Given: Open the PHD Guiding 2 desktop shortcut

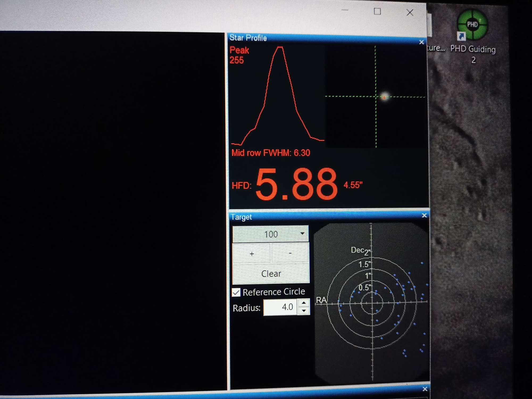Looking at the screenshot, I should tap(472, 36).
